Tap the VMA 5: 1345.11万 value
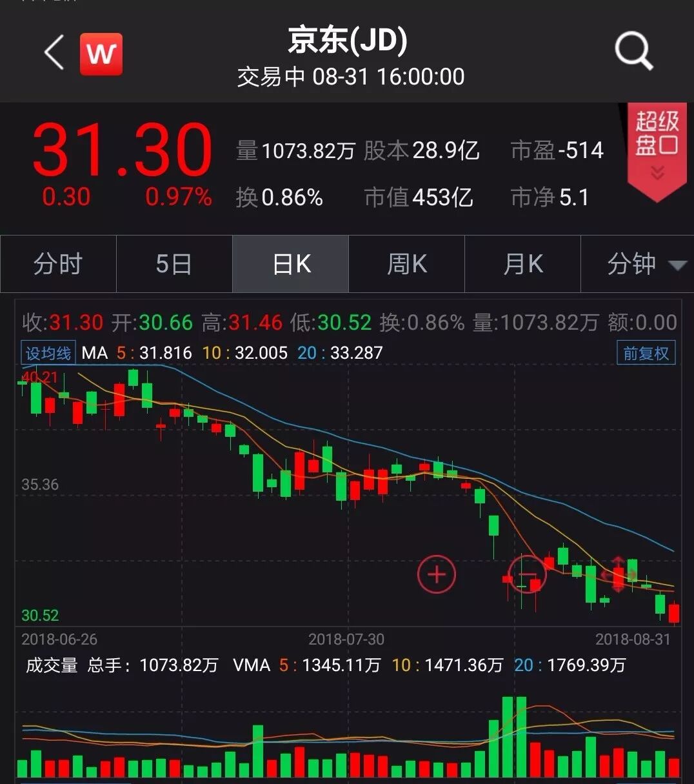This screenshot has height=784, width=694. click(330, 665)
